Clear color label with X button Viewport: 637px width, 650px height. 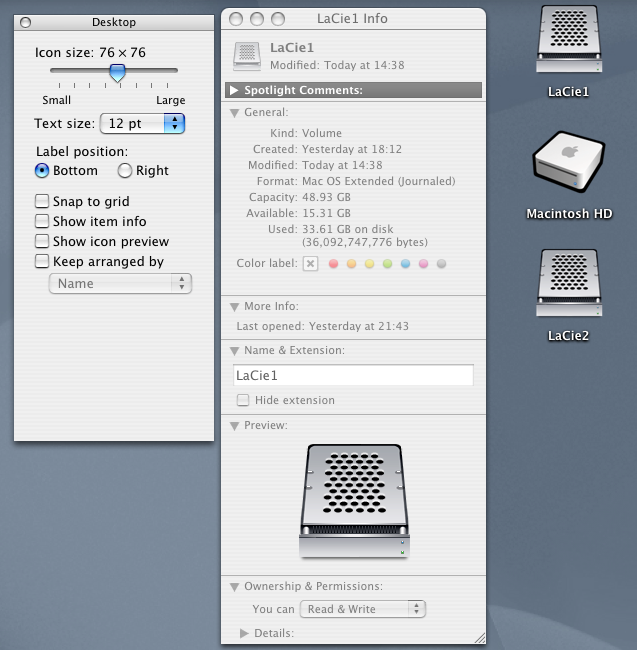point(310,263)
